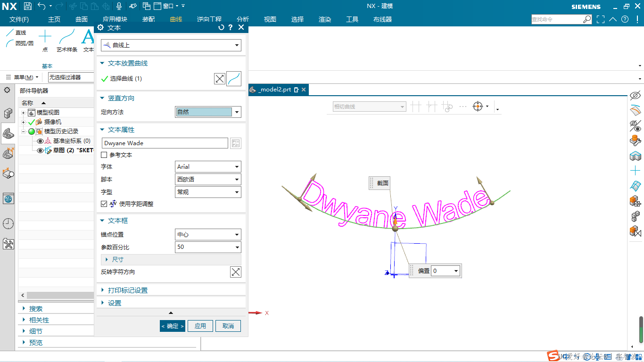The image size is (644, 362).
Task: Toggle the 使用字距调整 checkbox
Action: [104, 204]
